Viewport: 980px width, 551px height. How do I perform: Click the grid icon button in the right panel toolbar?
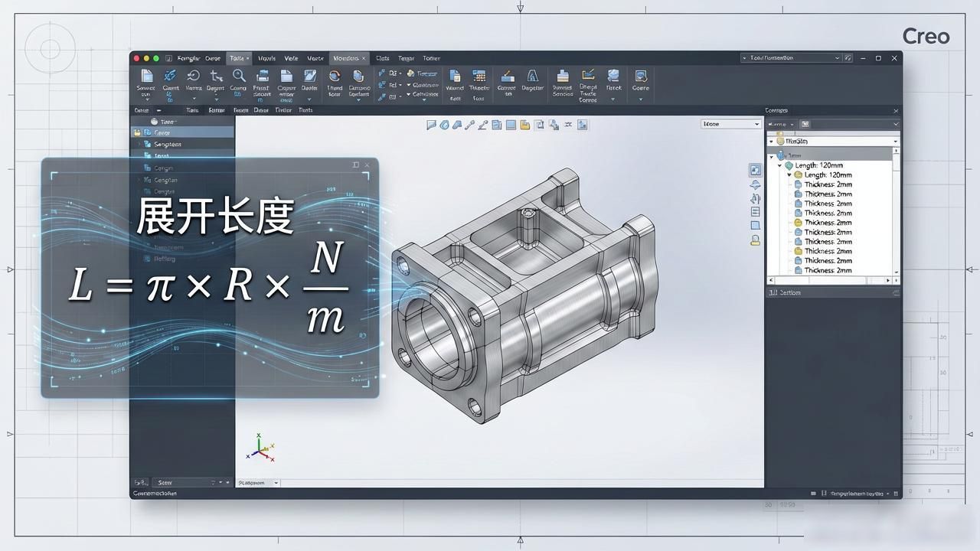pos(805,124)
